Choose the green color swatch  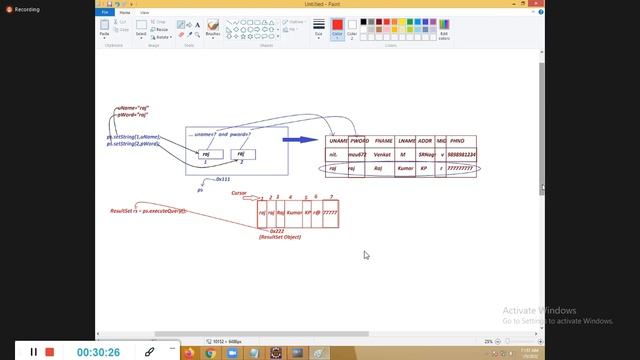point(410,22)
